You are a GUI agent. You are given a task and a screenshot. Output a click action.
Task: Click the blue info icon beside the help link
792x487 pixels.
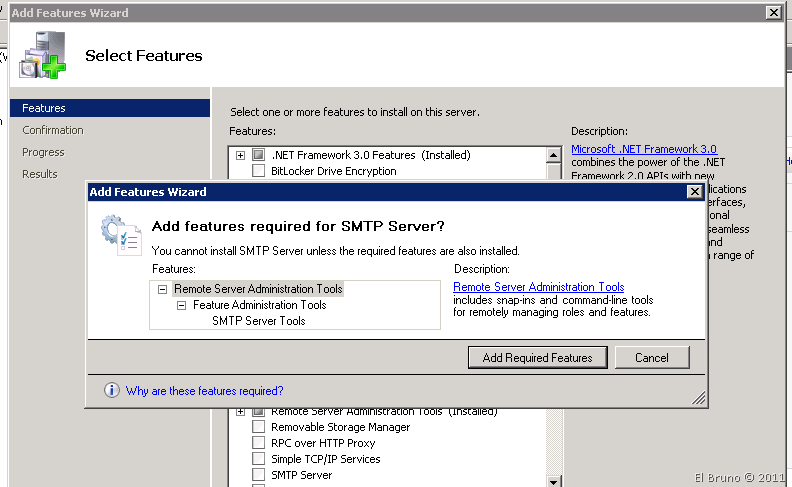click(112, 391)
